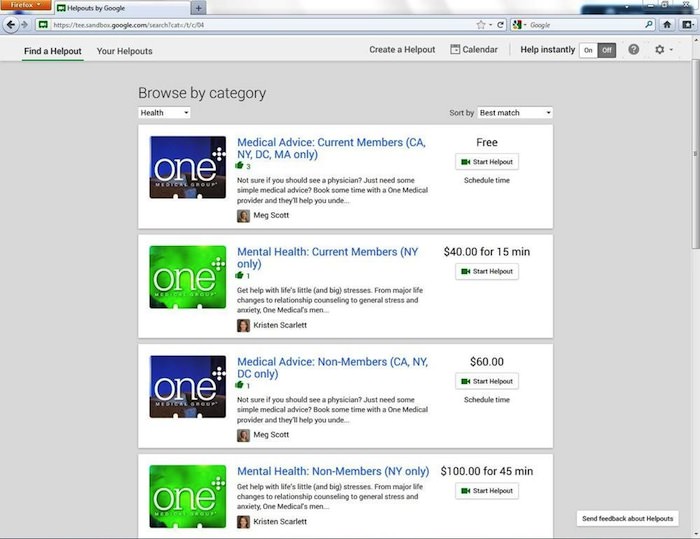Screen dimensions: 700x539
Task: Click thumbs up icon under Medical Advice Current Members
Action: point(241,166)
